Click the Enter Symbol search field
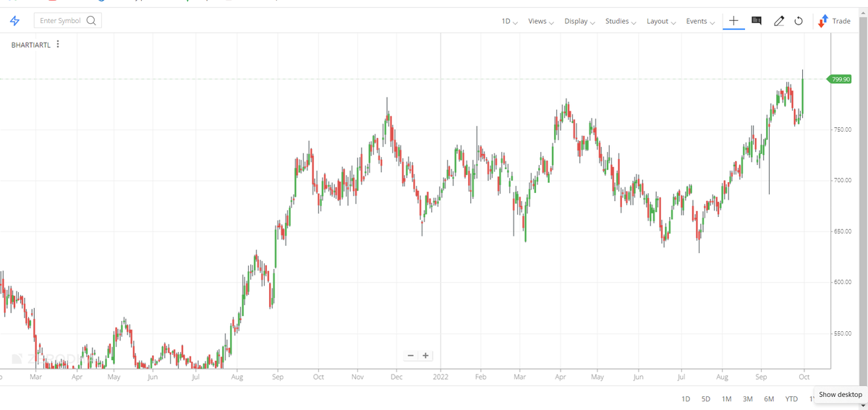 pyautogui.click(x=67, y=21)
